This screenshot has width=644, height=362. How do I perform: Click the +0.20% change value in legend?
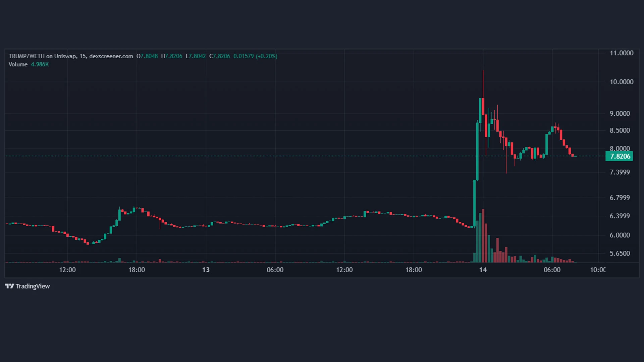pos(266,56)
